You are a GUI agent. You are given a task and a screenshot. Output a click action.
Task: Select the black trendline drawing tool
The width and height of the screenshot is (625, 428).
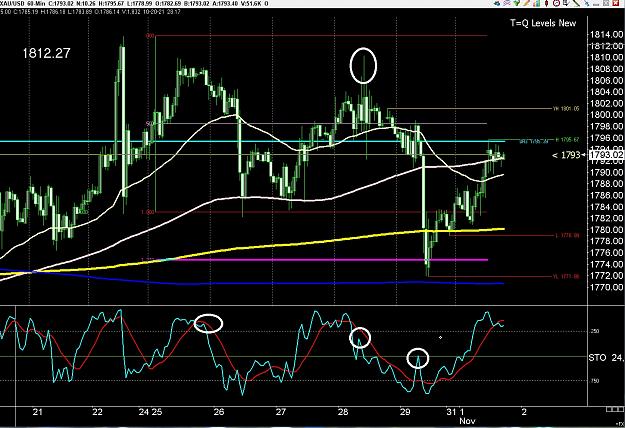tap(576, 3)
